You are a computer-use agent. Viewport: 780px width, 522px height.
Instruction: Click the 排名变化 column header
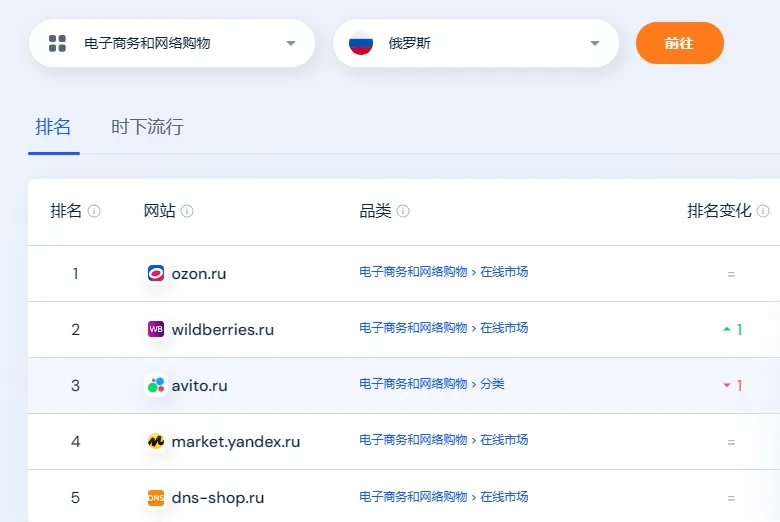click(x=719, y=211)
